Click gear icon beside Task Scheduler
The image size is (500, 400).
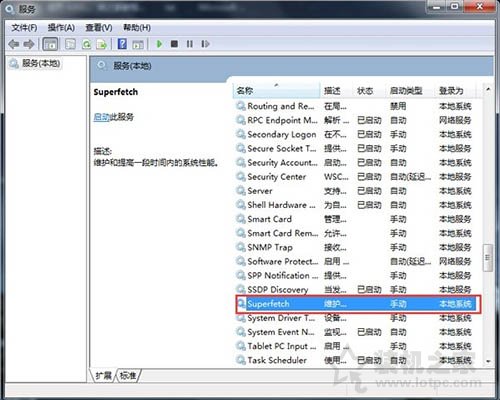(241, 360)
